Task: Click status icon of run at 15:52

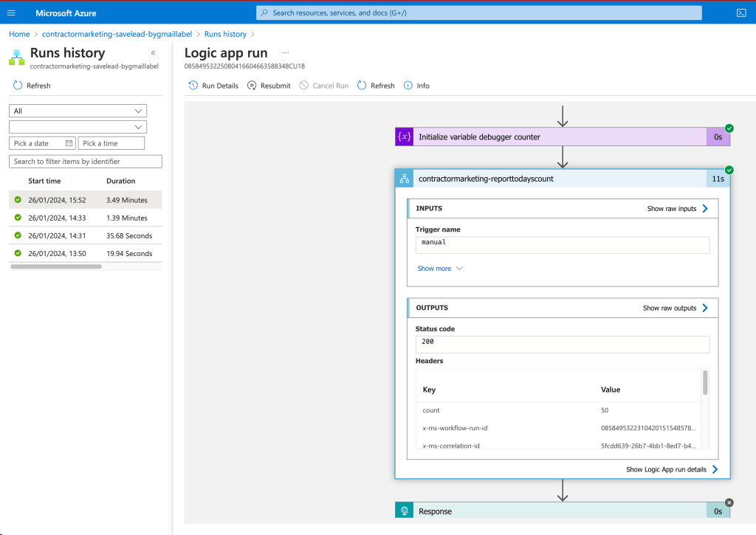Action: (18, 199)
